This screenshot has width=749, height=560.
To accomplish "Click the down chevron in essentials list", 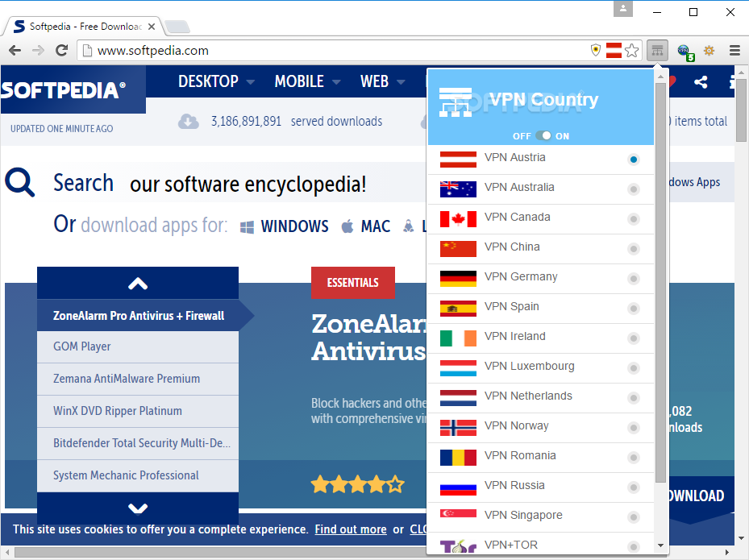I will 138,508.
